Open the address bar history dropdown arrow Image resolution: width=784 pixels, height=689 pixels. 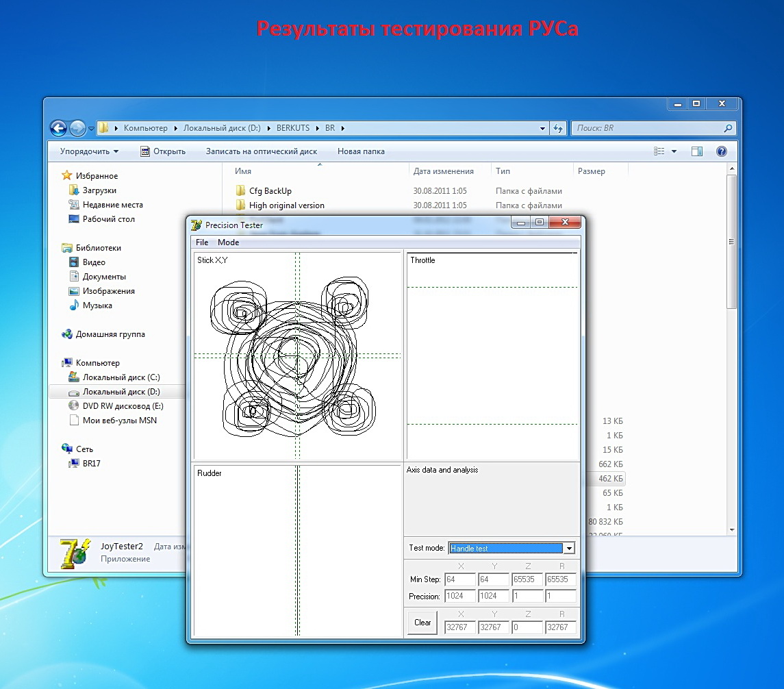click(x=543, y=128)
